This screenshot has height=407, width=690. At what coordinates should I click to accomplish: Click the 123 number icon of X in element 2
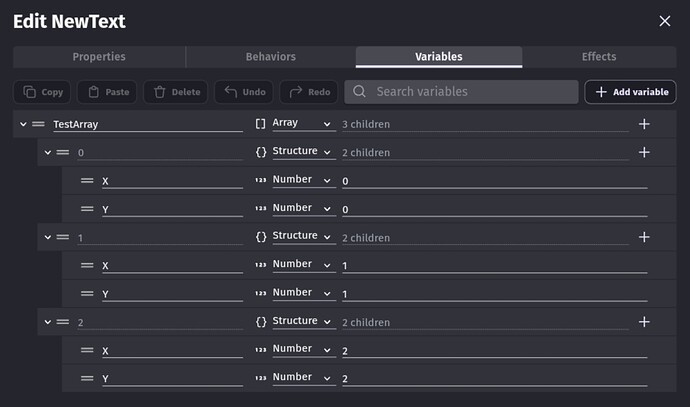click(x=261, y=350)
